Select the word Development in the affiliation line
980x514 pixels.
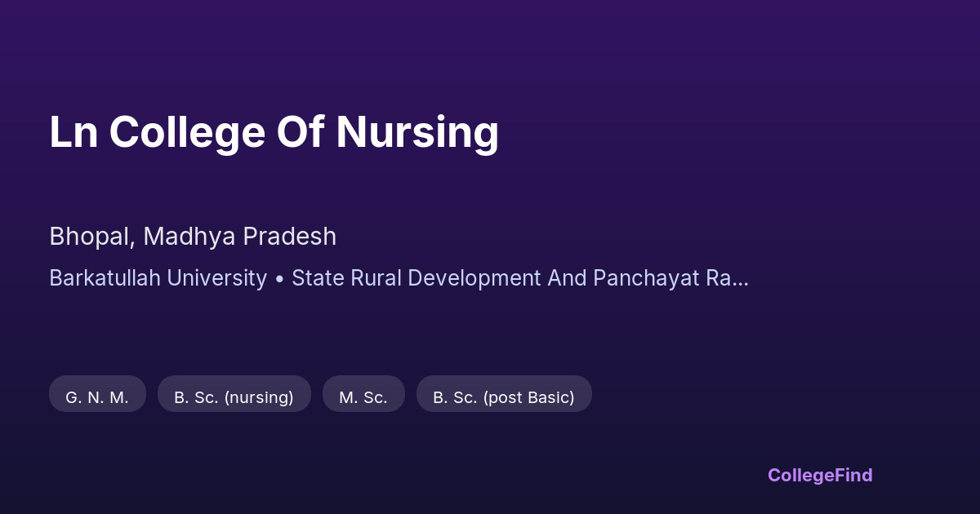point(474,278)
